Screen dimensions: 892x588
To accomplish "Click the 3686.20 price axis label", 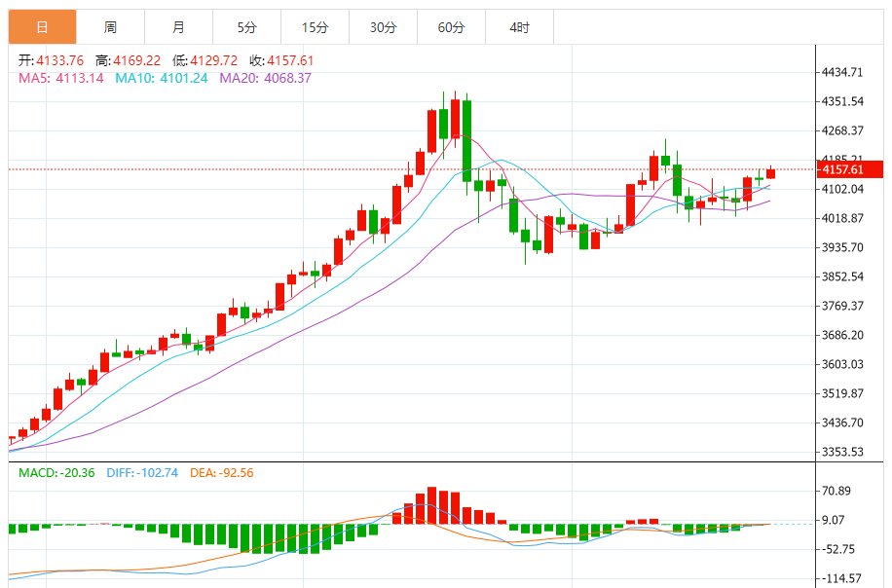I will point(842,335).
